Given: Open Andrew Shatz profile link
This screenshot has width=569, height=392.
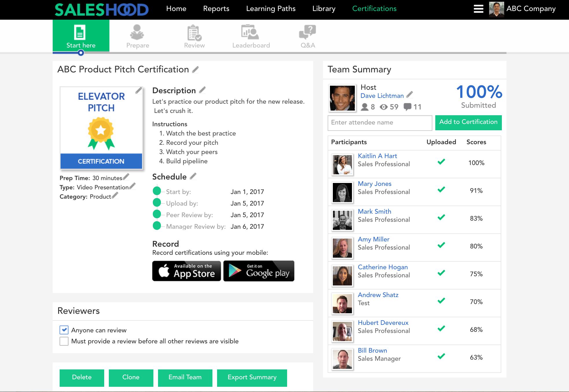Looking at the screenshot, I should pos(378,295).
